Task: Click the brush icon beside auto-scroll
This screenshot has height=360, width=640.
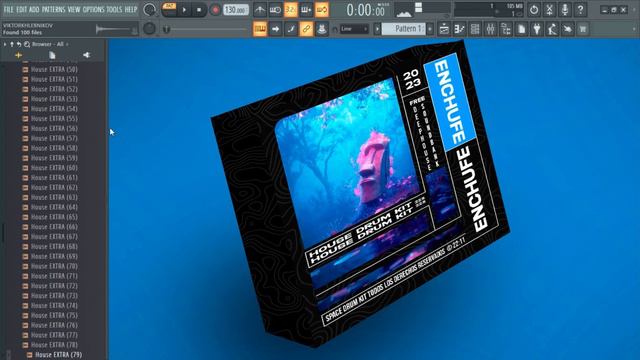Action: pyautogui.click(x=291, y=29)
